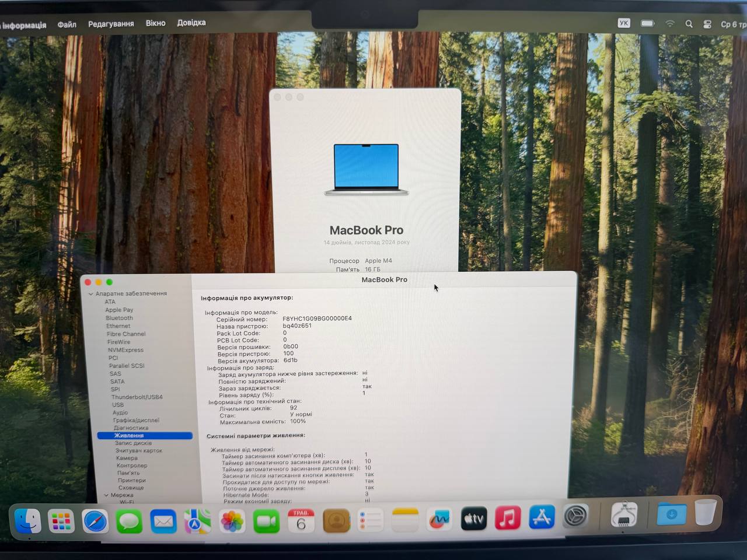747x560 pixels.
Task: Collapse Апаратне забезпечення section
Action: [x=91, y=294]
